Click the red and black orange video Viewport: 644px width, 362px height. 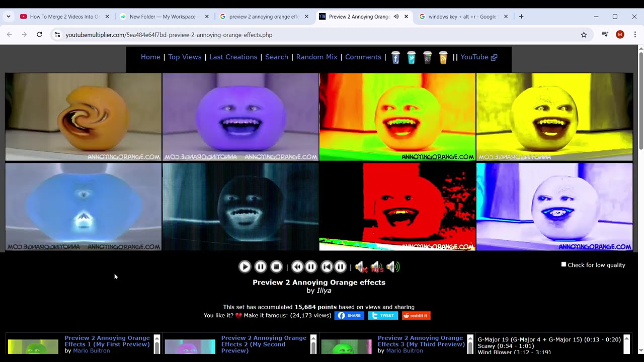coord(397,207)
